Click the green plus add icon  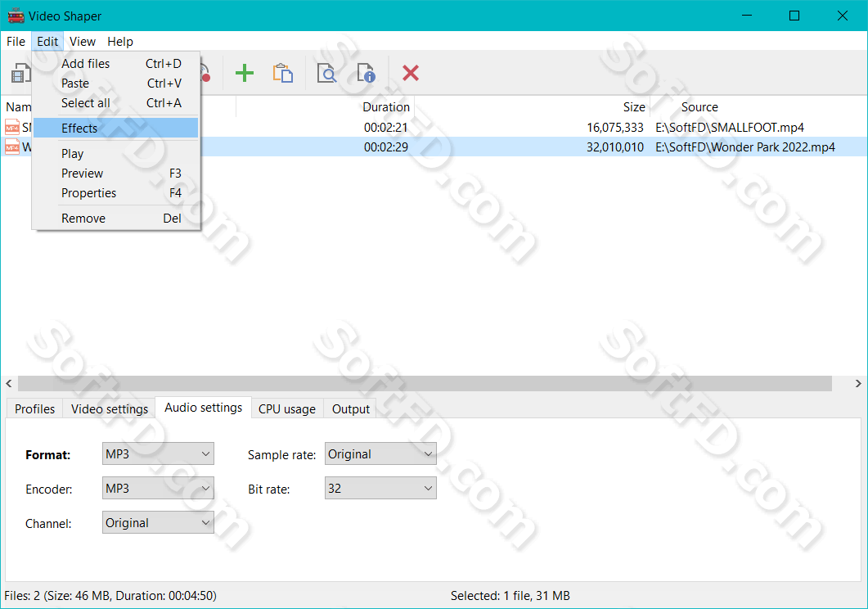tap(244, 73)
